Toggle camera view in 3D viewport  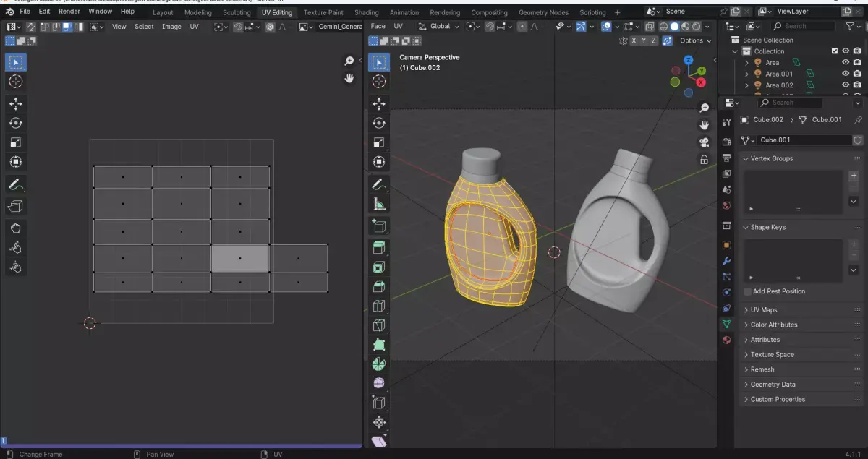(704, 142)
